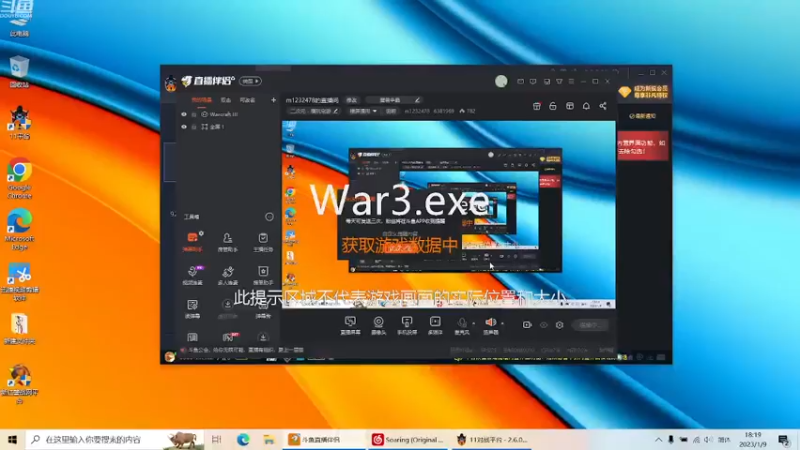
Task: Add a 手机投屏 phone cast source
Action: click(x=407, y=326)
